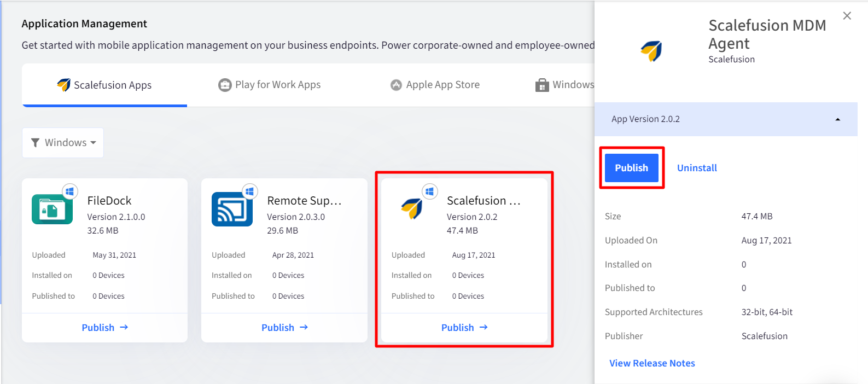Switch to Scalefusion Apps tab

coord(104,85)
